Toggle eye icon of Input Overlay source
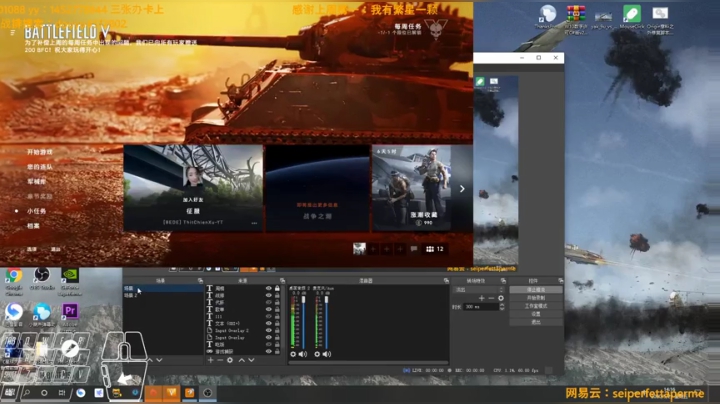 (269, 337)
